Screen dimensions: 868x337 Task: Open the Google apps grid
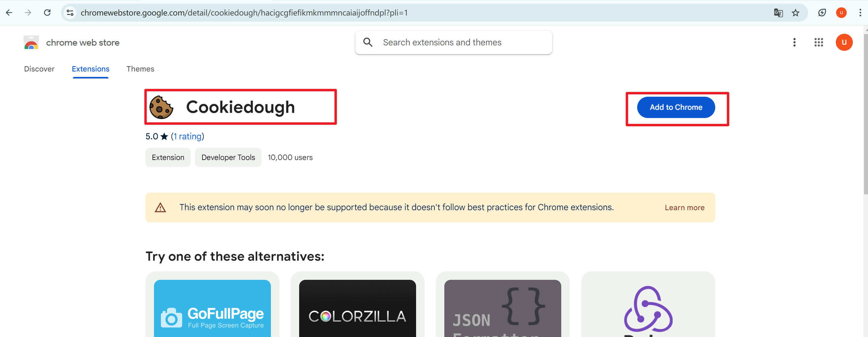[818, 42]
